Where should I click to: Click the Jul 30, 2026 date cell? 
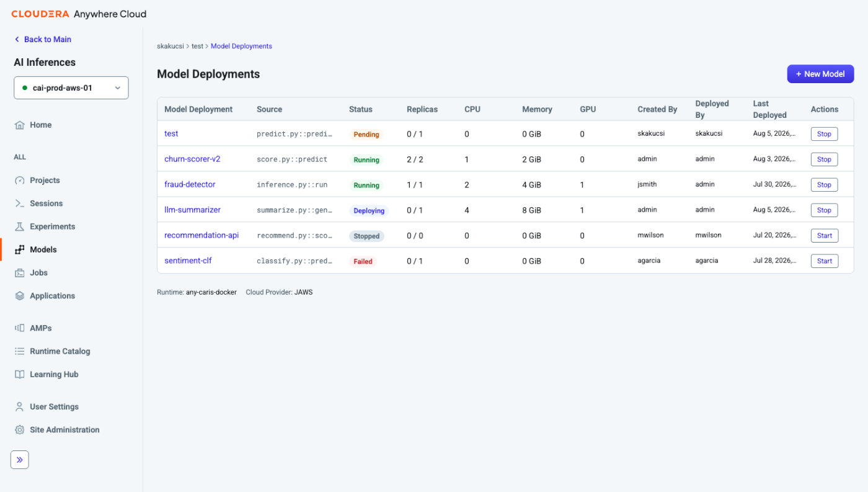point(774,184)
